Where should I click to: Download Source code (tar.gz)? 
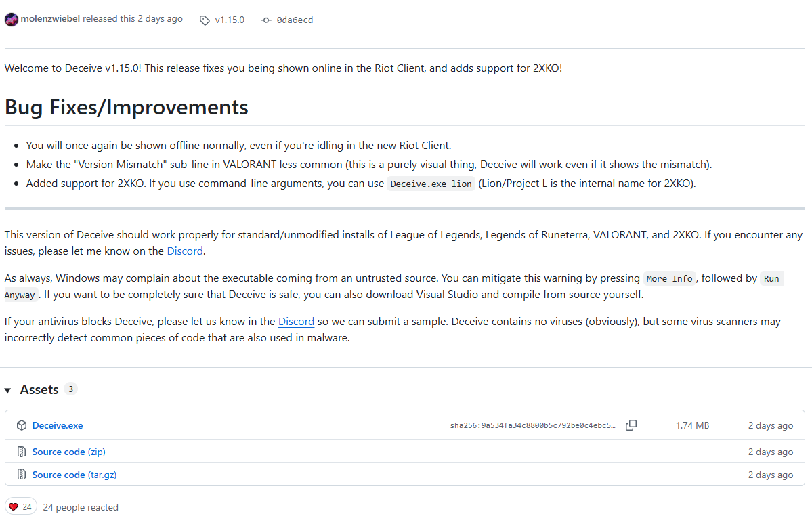74,475
